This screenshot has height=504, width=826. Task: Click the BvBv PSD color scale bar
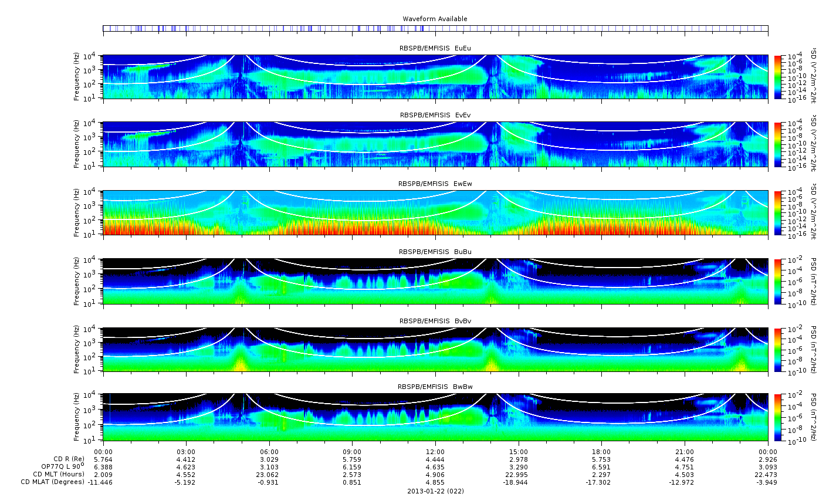coord(778,350)
